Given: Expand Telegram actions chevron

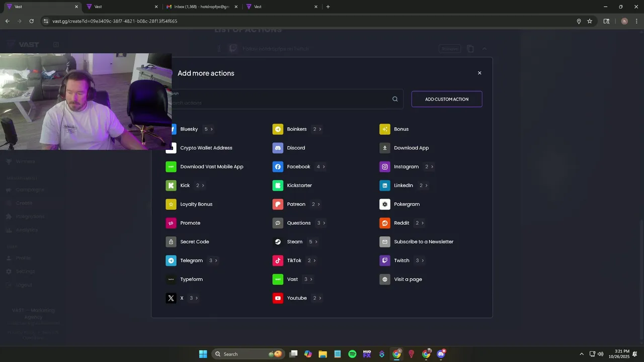Looking at the screenshot, I should (216, 260).
